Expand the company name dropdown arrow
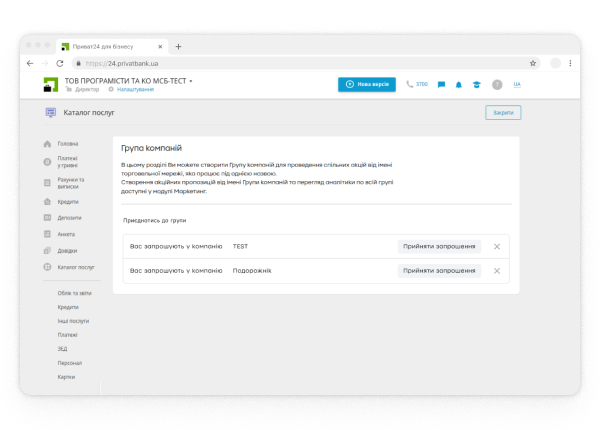This screenshot has height=430, width=600. tap(191, 81)
